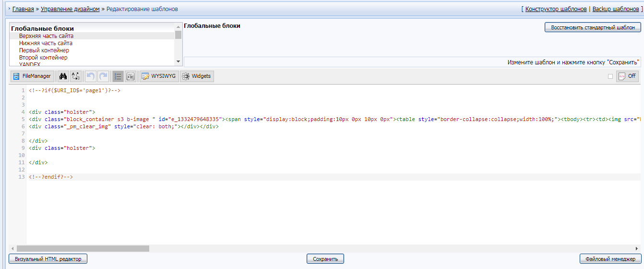
Task: Click the 'Сохранить' button
Action: click(x=325, y=259)
